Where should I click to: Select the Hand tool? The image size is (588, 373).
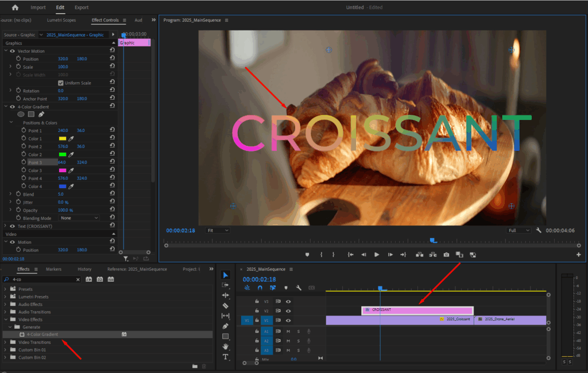[225, 347]
